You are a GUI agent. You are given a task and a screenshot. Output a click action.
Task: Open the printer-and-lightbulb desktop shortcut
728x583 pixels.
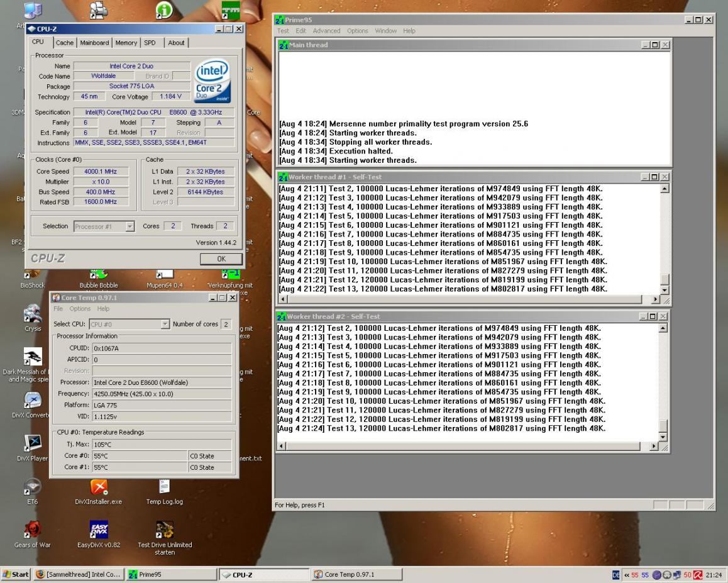(x=98, y=10)
